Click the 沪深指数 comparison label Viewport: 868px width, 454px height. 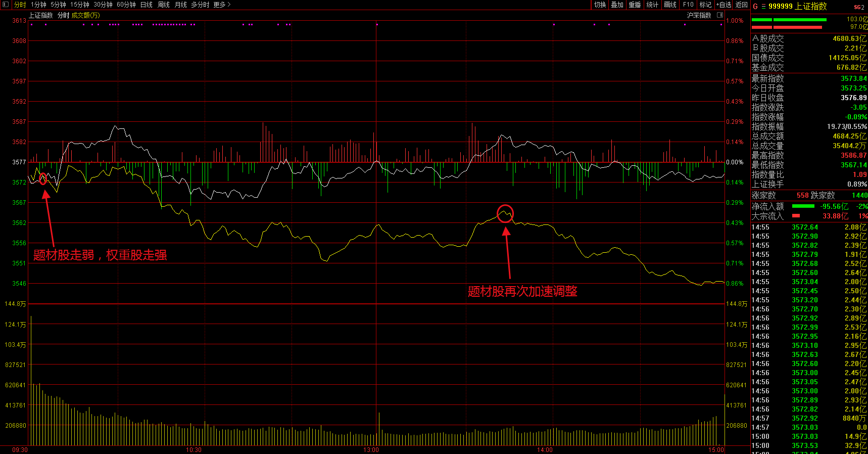699,15
